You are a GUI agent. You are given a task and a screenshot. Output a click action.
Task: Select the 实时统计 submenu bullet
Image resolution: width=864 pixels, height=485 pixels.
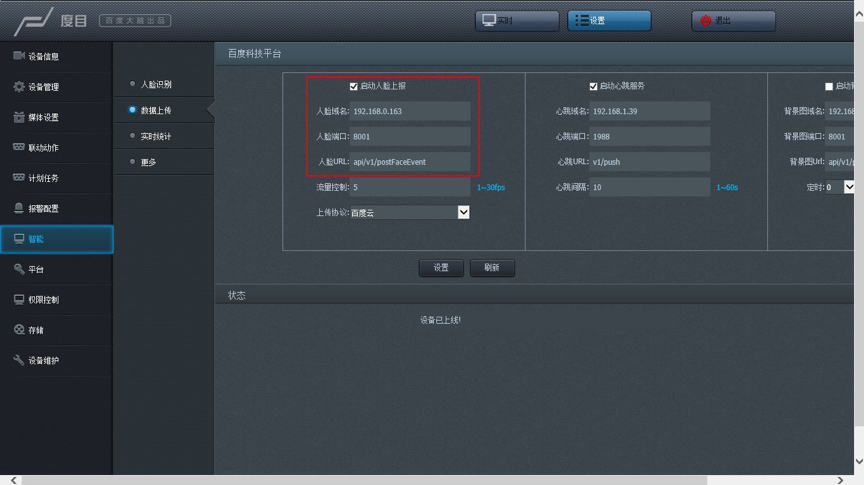click(132, 136)
